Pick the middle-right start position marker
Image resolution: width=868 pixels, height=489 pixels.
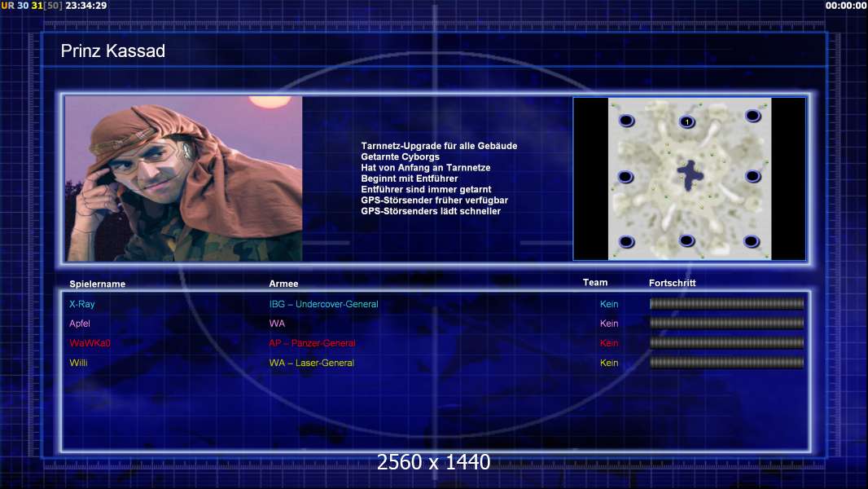[753, 176]
